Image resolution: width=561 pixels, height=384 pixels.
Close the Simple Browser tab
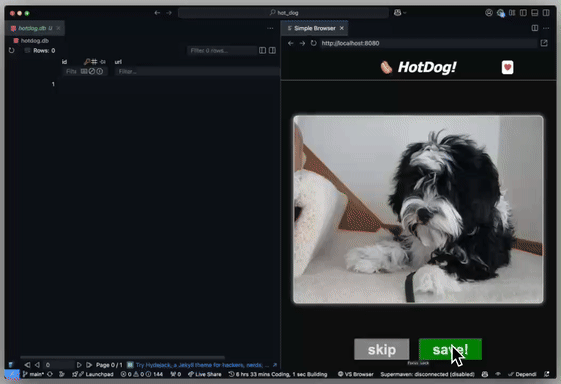click(342, 28)
